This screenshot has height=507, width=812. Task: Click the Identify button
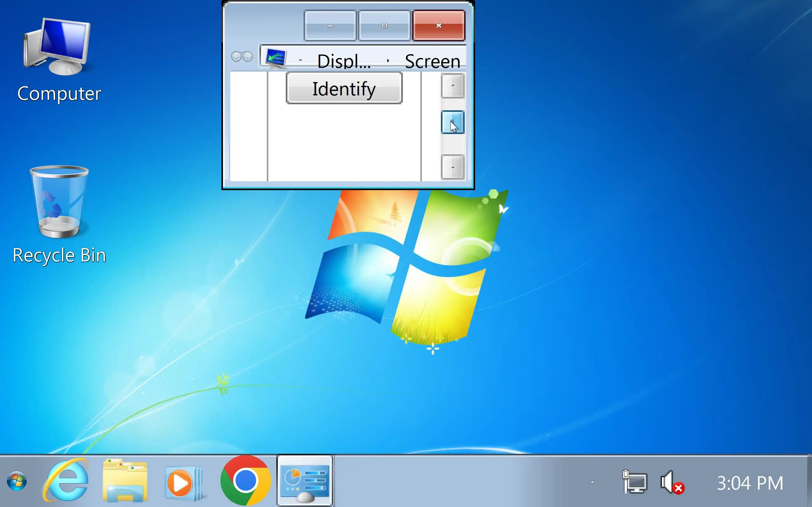344,88
